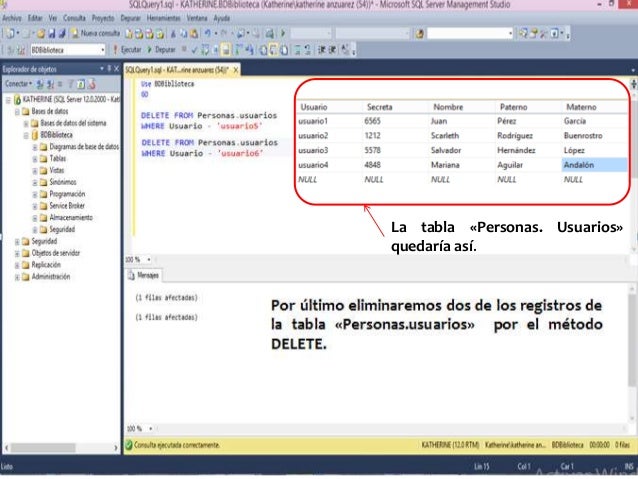Screen dimensions: 638x479
Task: Click the Disconnect icon in the Explorador de objetos toolbar
Action: point(50,84)
